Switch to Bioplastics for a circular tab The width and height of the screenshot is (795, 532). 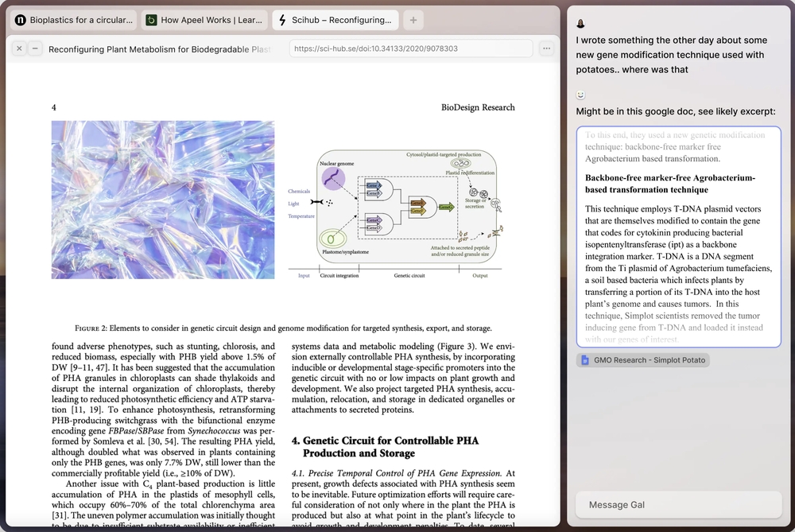point(74,21)
